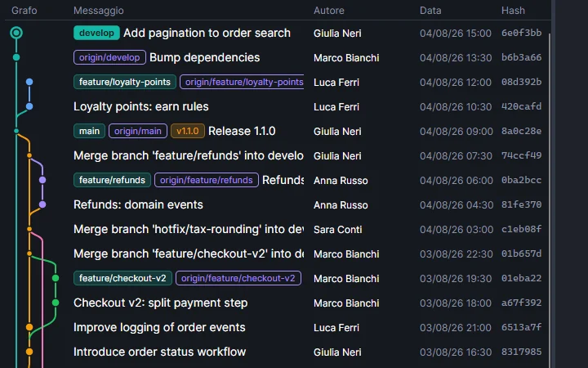588x368 pixels.
Task: Click the feature/refunds branch label
Action: tap(112, 180)
